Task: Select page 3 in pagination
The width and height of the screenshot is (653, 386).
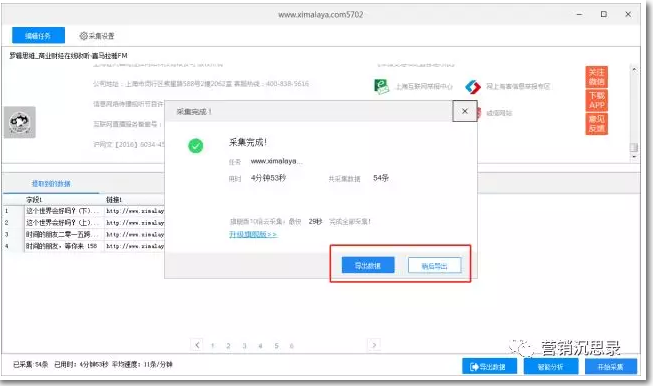Action: [244, 346]
